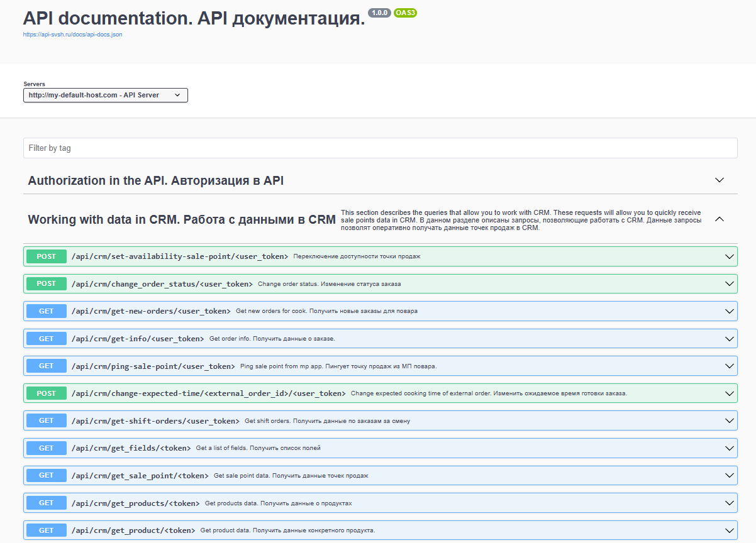Open path /api/crm/get-info/<user_token>
This screenshot has width=756, height=543.
(138, 339)
